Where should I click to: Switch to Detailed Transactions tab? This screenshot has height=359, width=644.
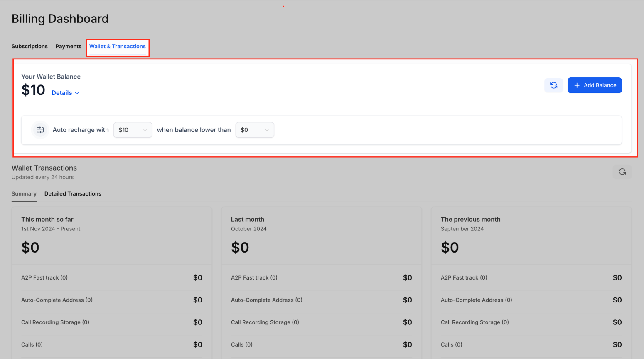(73, 194)
